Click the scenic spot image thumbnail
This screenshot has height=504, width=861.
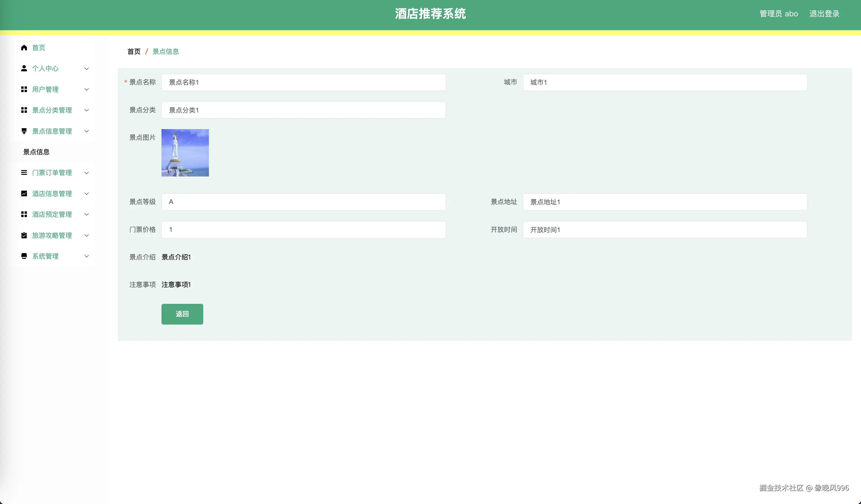[x=185, y=153]
